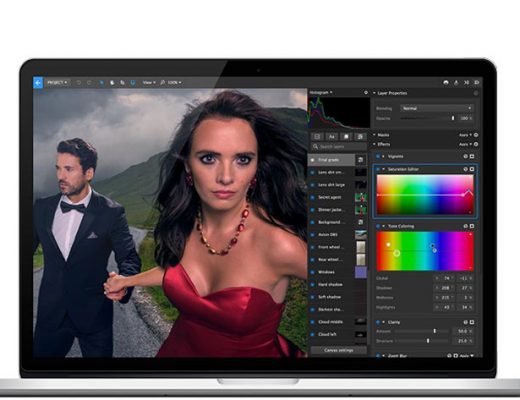Screen dimensions: 520x400
Task: Toggle the Vignette effect checkbox
Action: (378, 156)
